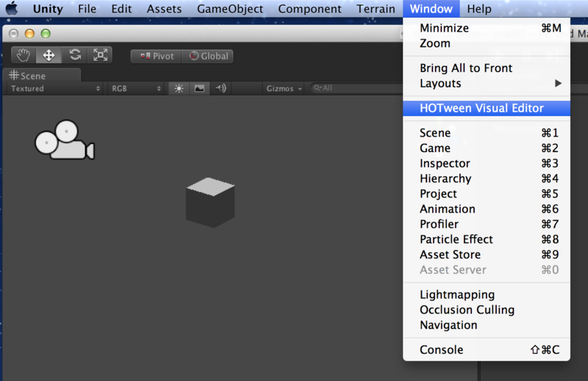This screenshot has width=588, height=381.
Task: Open the RGB render mode dropdown
Action: pos(136,89)
